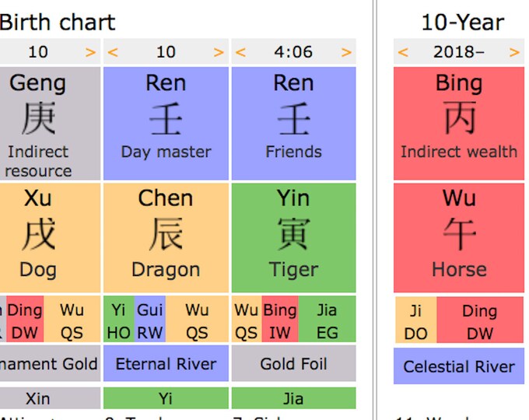The image size is (529, 420).
Task: Click next arrow above the Geng pillar
Action: point(90,52)
